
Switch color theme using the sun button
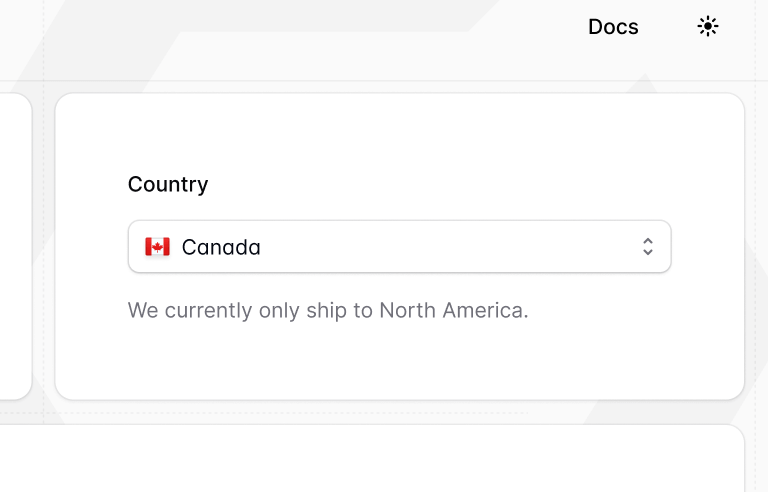click(708, 27)
